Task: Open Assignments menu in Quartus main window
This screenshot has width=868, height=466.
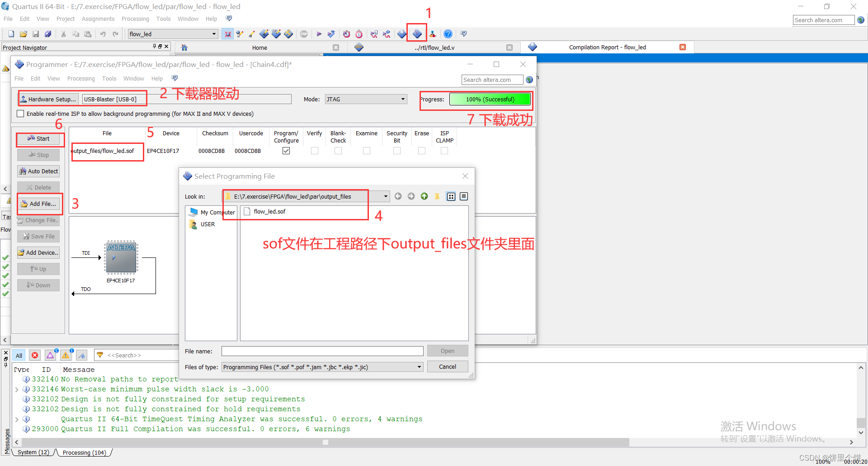Action: (98, 19)
